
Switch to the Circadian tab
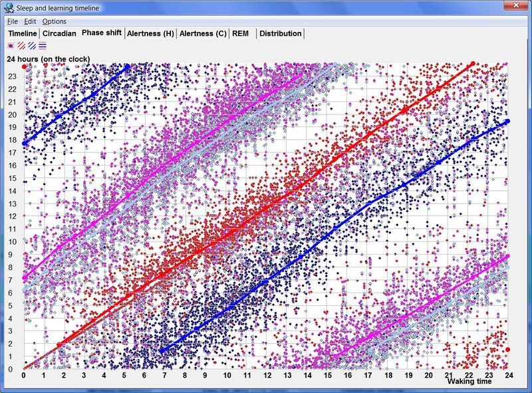coord(59,33)
